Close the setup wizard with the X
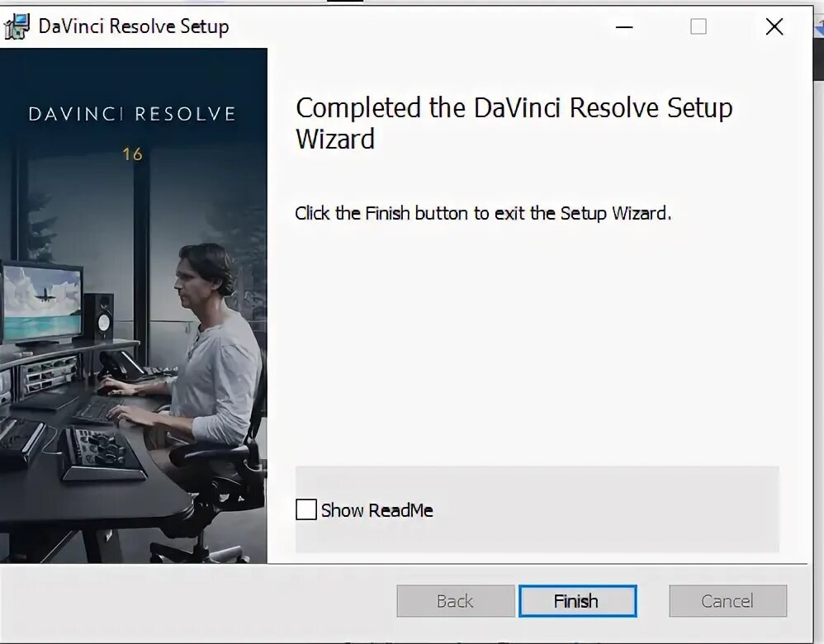Viewport: 824px width, 644px height. (774, 26)
